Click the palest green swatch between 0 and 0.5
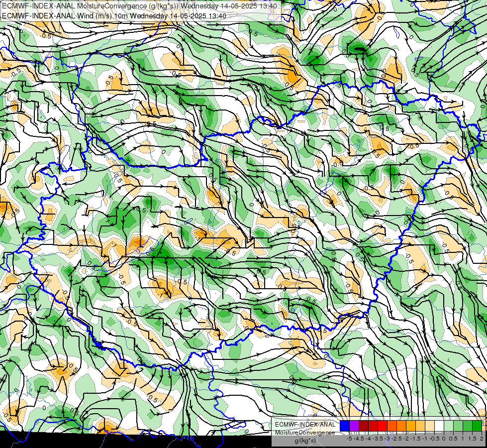Screen dimensions: 487x448 (449, 426)
